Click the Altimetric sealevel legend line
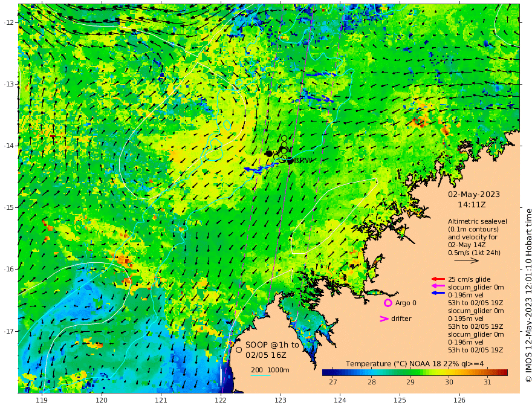The height and width of the screenshot is (411, 532). pos(478,221)
